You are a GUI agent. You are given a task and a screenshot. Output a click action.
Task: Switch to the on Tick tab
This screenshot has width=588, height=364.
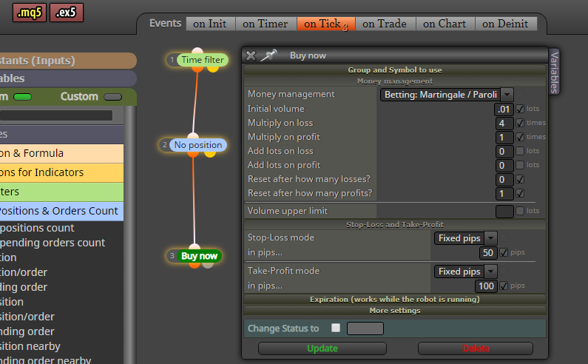tap(326, 24)
